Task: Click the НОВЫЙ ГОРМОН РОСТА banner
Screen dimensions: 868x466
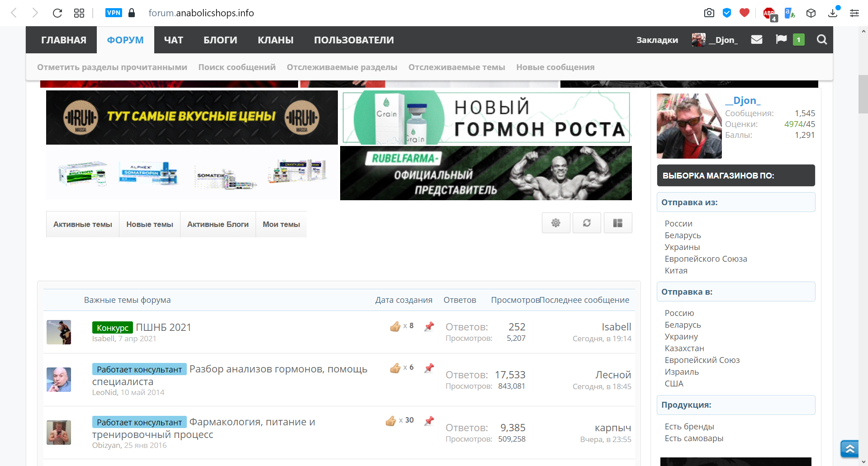Action: coord(486,118)
